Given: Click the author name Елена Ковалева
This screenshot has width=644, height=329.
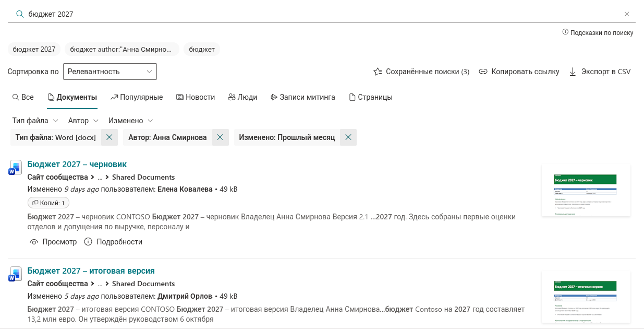Looking at the screenshot, I should pyautogui.click(x=185, y=189).
